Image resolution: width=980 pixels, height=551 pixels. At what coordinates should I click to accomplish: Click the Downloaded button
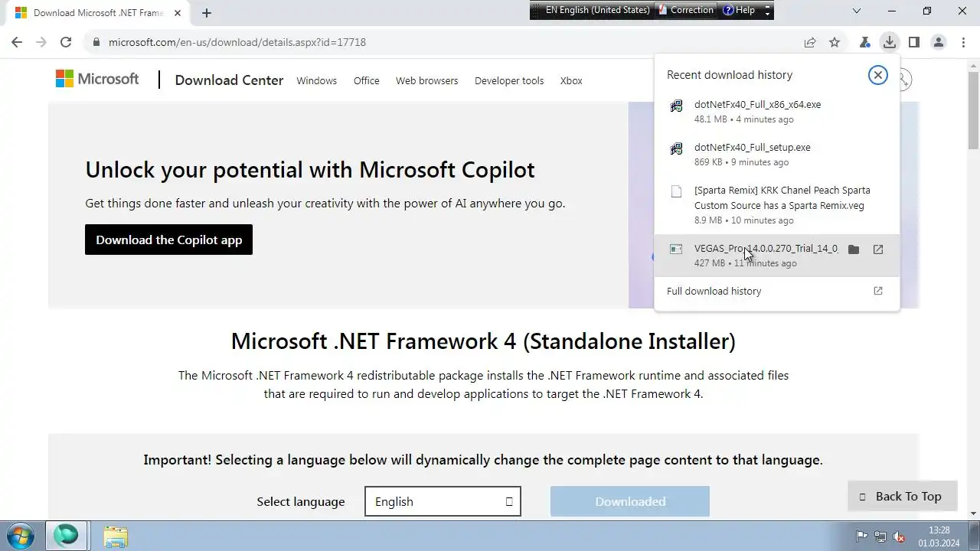pyautogui.click(x=630, y=501)
